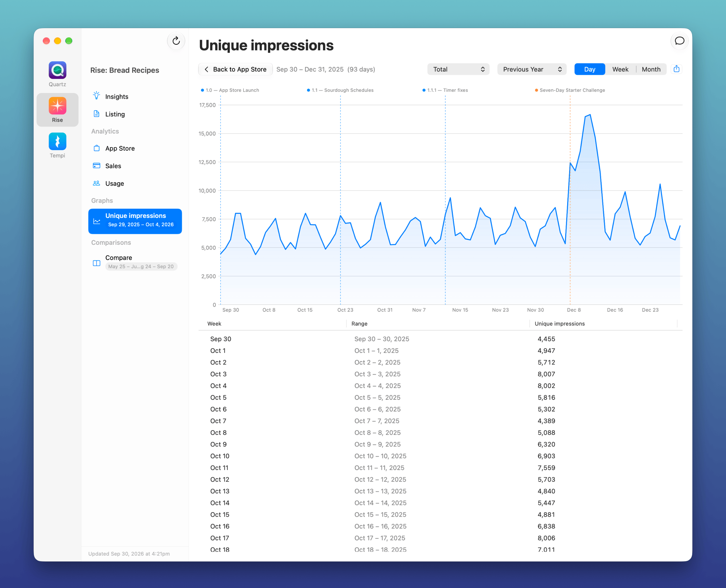Open the Total dropdown
Image resolution: width=726 pixels, height=588 pixels.
pos(458,69)
